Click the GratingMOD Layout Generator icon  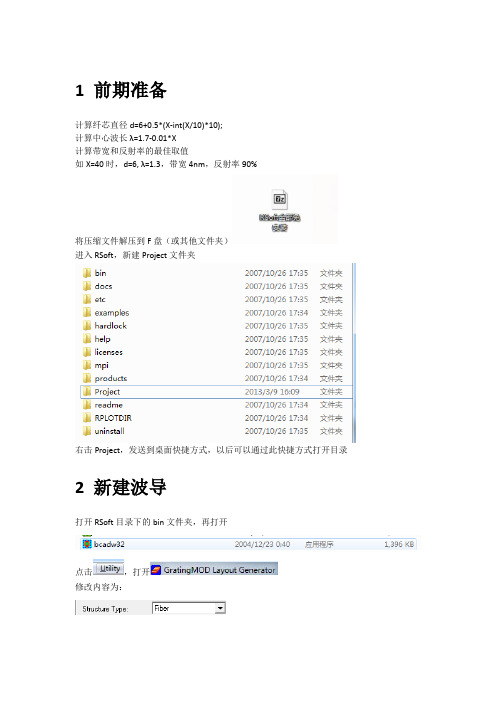coord(156,569)
